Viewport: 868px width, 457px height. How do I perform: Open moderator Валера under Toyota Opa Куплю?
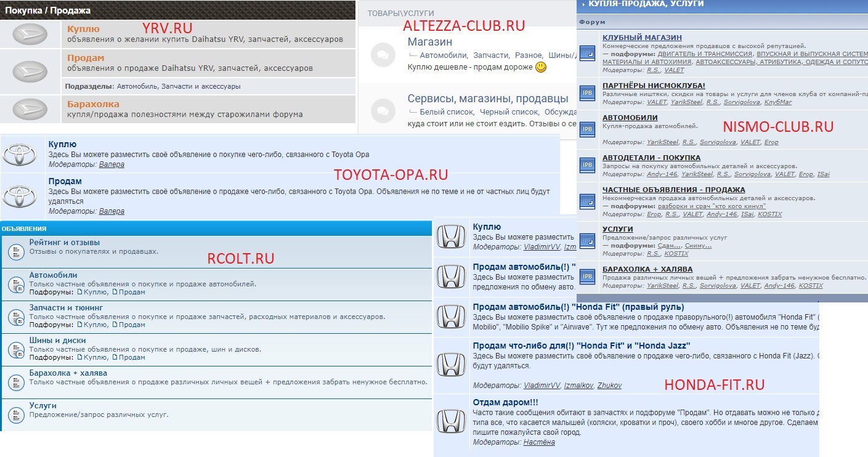point(112,164)
